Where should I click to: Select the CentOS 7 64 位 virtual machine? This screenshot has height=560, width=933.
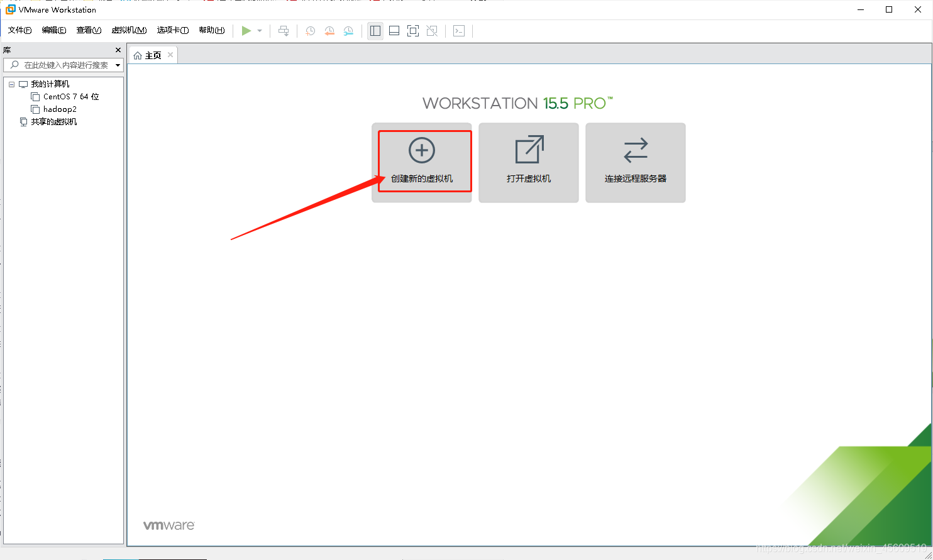pos(71,97)
